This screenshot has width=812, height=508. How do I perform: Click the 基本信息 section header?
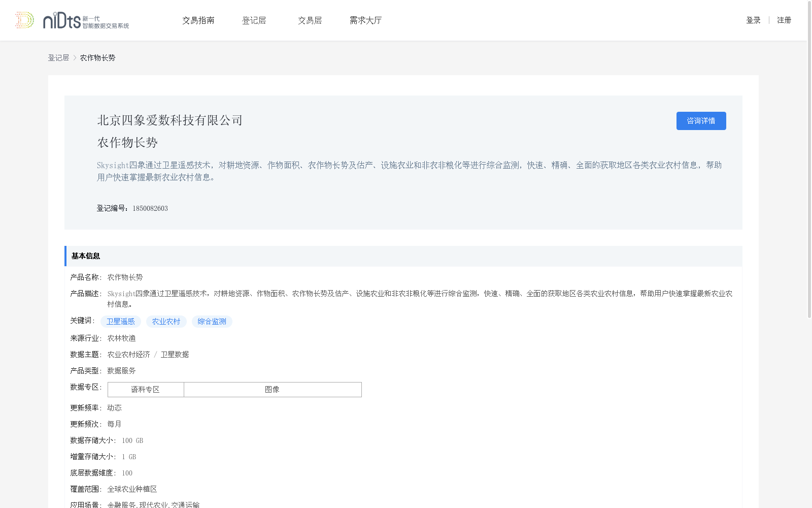tap(403, 256)
